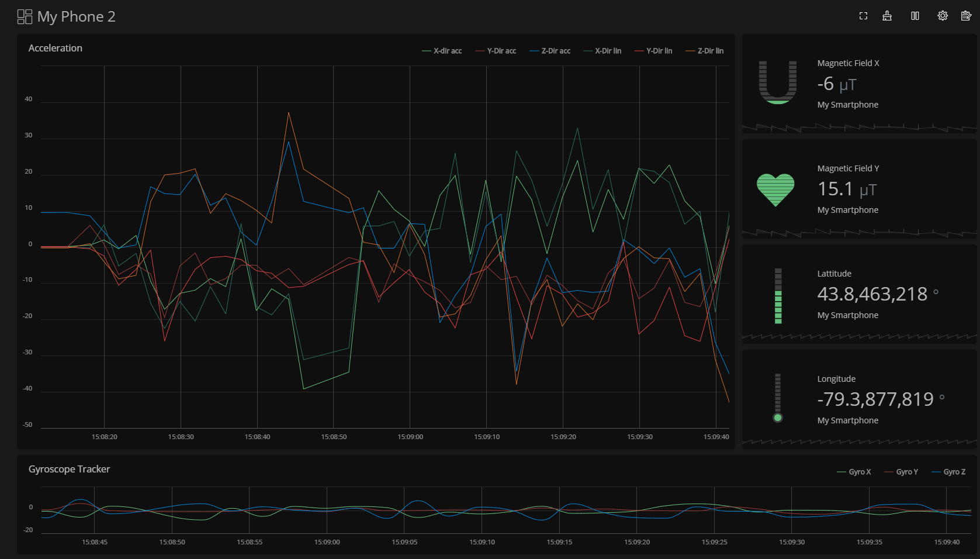Click the 15:08:20 time label on Acceleration chart
The width and height of the screenshot is (980, 559).
(104, 437)
